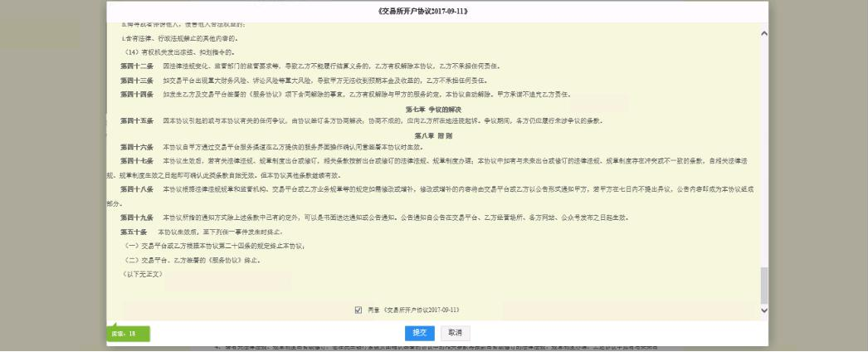The image size is (868, 352).
Task: Click the agreement scrollbar thumb
Action: (x=764, y=285)
